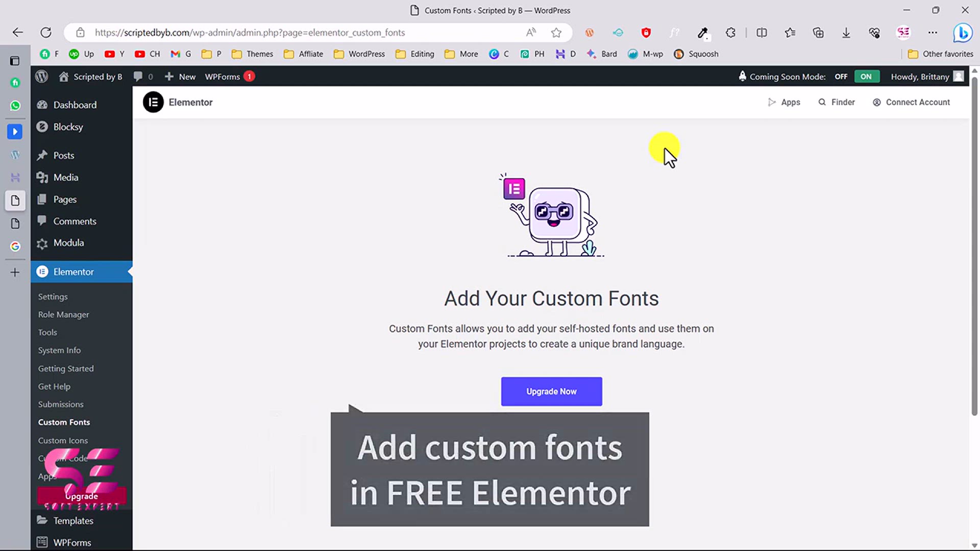
Task: Click the browser back arrow
Action: tap(18, 33)
